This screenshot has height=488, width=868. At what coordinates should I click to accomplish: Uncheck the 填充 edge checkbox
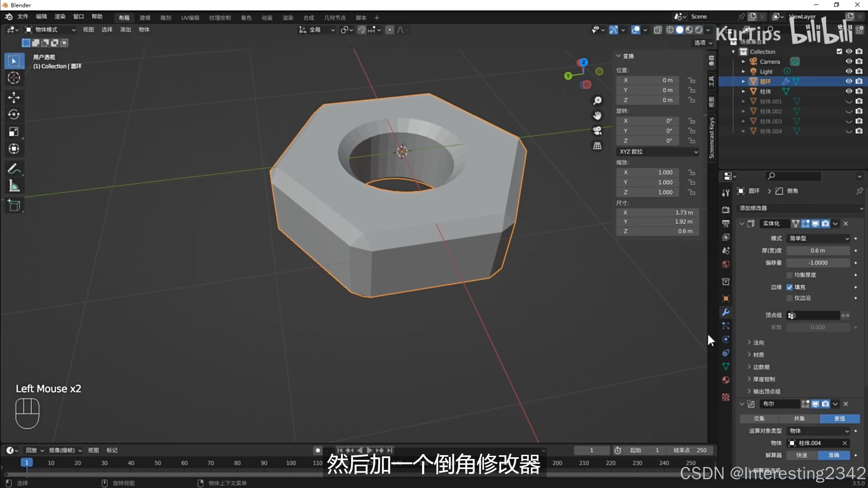[790, 287]
